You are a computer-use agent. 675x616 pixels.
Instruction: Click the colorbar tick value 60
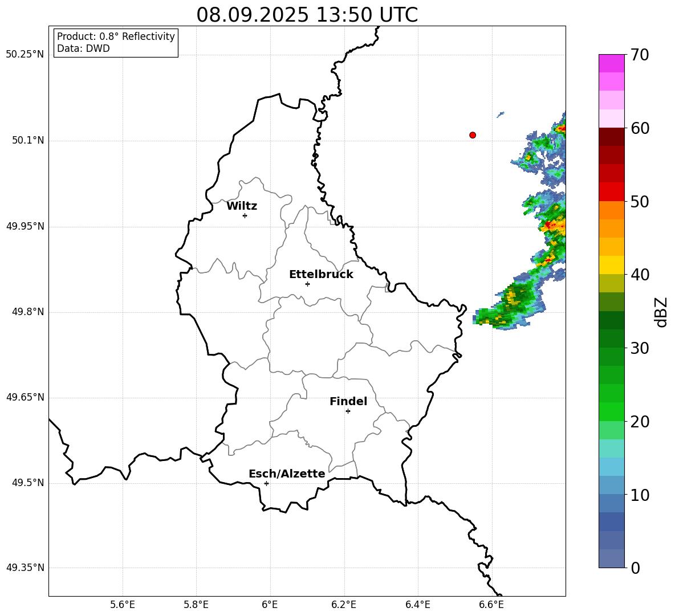(640, 128)
